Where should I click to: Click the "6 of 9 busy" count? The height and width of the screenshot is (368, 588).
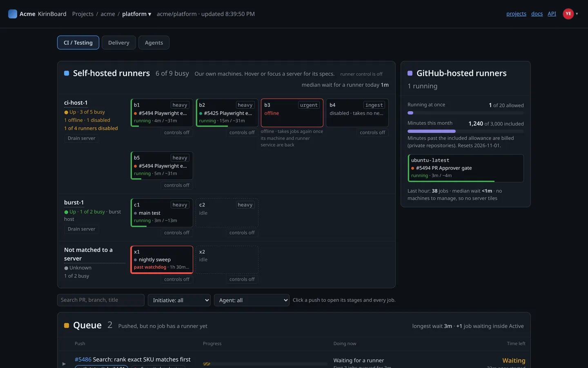coord(172,73)
